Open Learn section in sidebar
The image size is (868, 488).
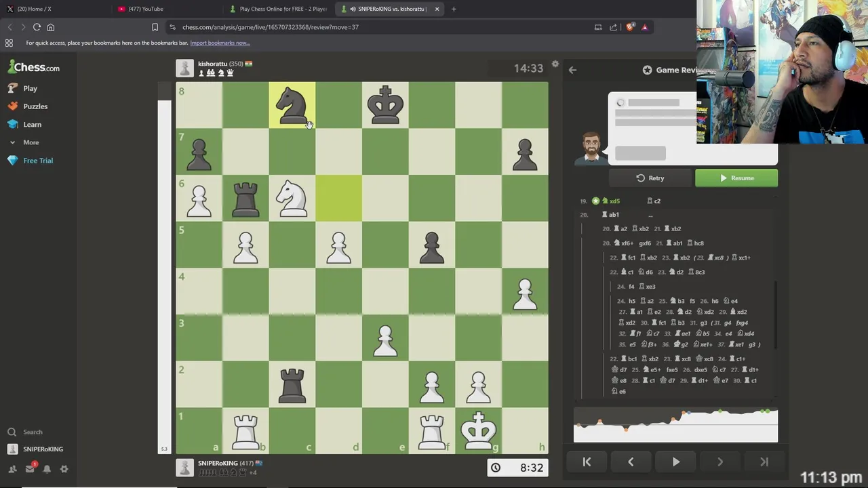[24, 125]
